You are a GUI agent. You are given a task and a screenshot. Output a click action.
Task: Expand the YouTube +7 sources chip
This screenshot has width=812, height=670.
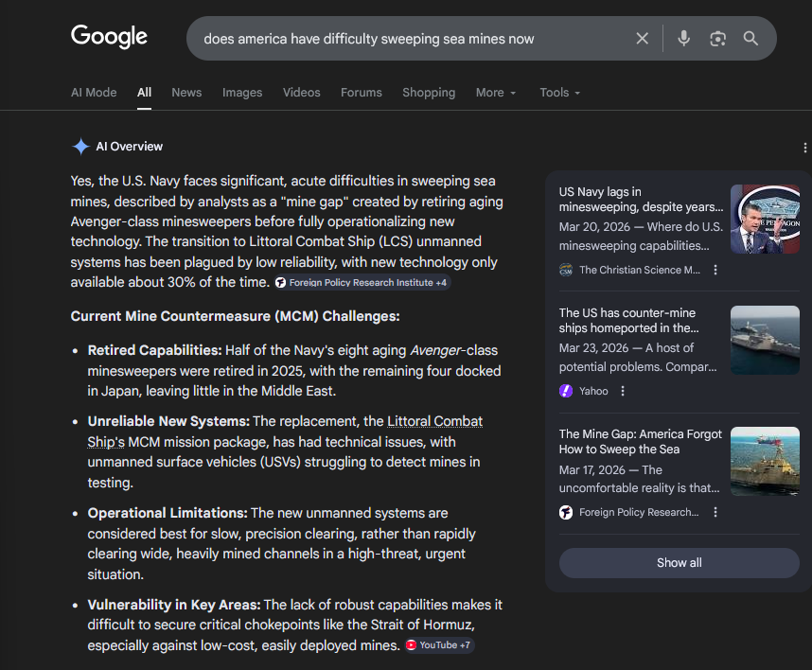pos(439,645)
